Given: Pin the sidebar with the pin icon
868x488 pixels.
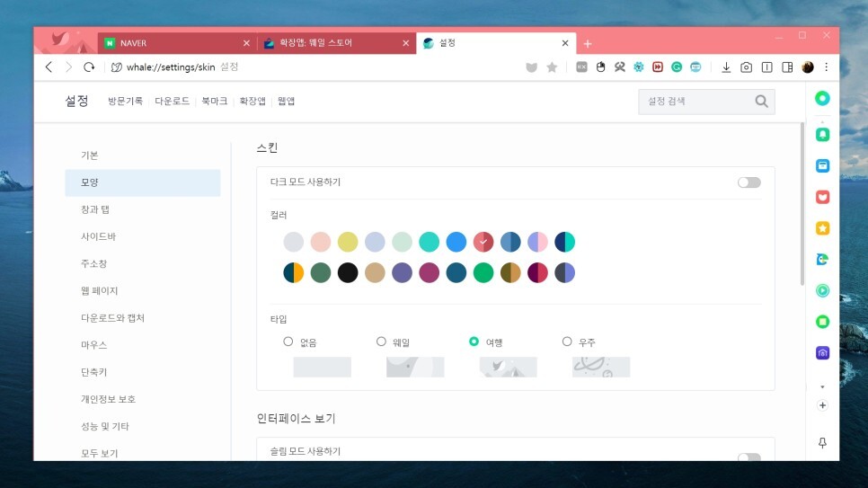Looking at the screenshot, I should coord(822,442).
